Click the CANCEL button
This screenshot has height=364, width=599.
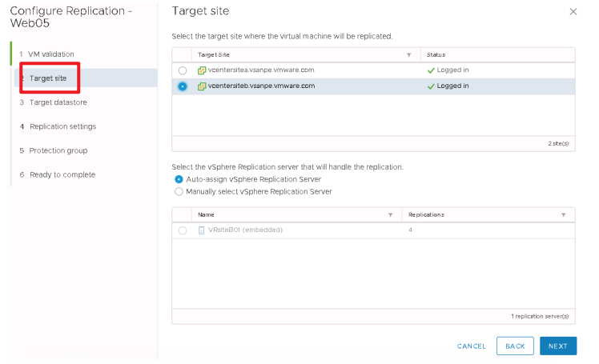472,346
